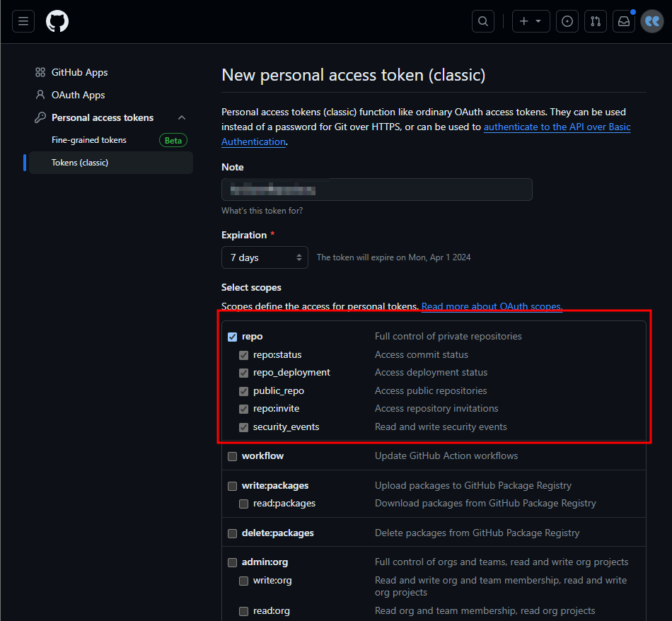Enable the write:packages scope checkbox
Screen dimensions: 672x621
pos(232,486)
